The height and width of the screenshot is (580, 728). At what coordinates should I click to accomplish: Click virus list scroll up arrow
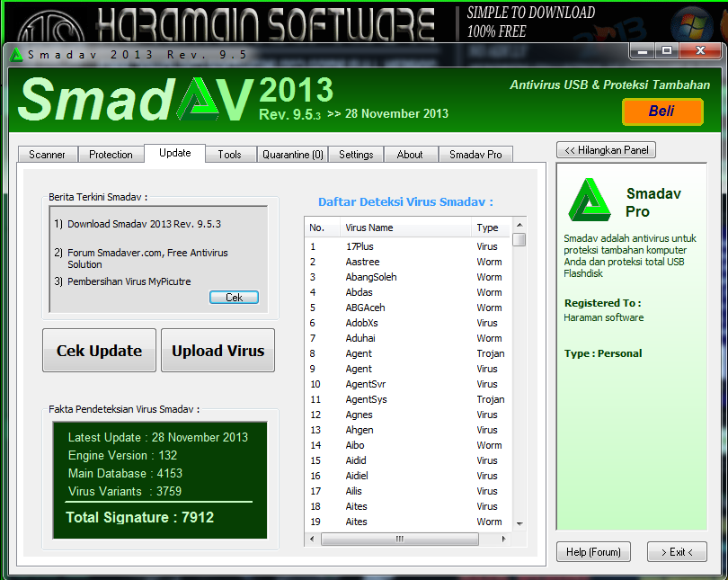[519, 225]
